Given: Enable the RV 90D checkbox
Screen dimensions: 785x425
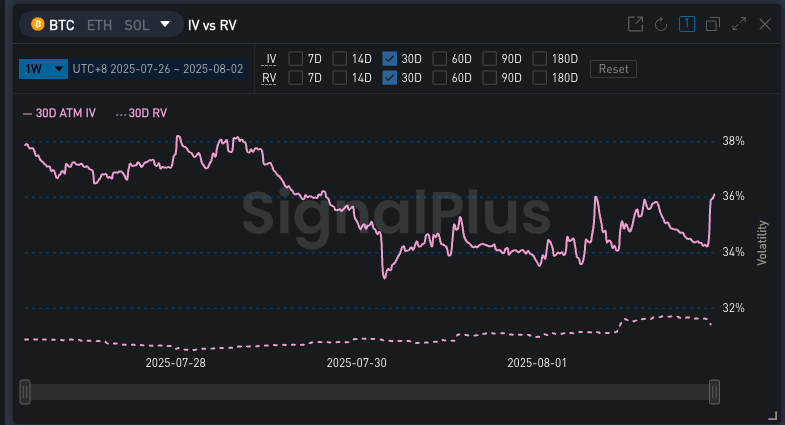Looking at the screenshot, I should [x=490, y=78].
